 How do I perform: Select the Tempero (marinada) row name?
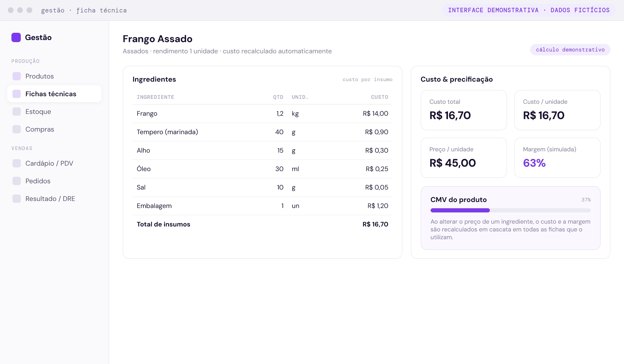(167, 132)
